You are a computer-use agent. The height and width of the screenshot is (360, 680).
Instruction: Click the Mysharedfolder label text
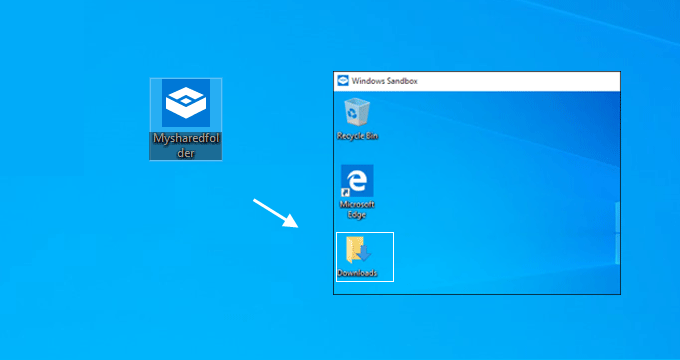click(x=186, y=146)
